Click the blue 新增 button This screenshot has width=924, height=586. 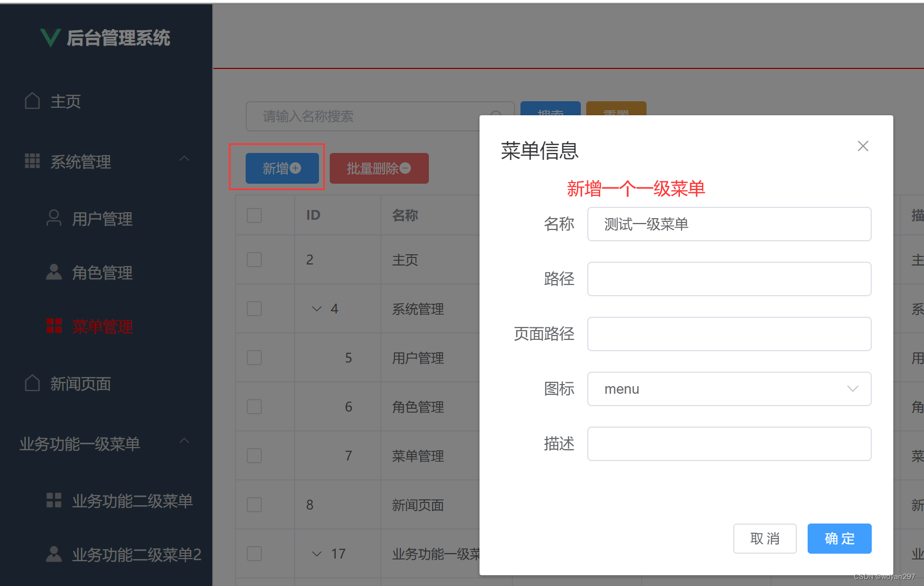(x=282, y=168)
